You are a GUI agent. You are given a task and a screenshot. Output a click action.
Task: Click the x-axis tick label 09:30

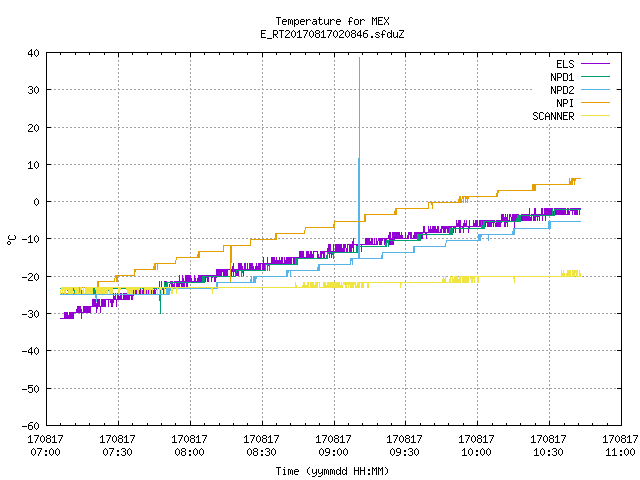(x=404, y=452)
